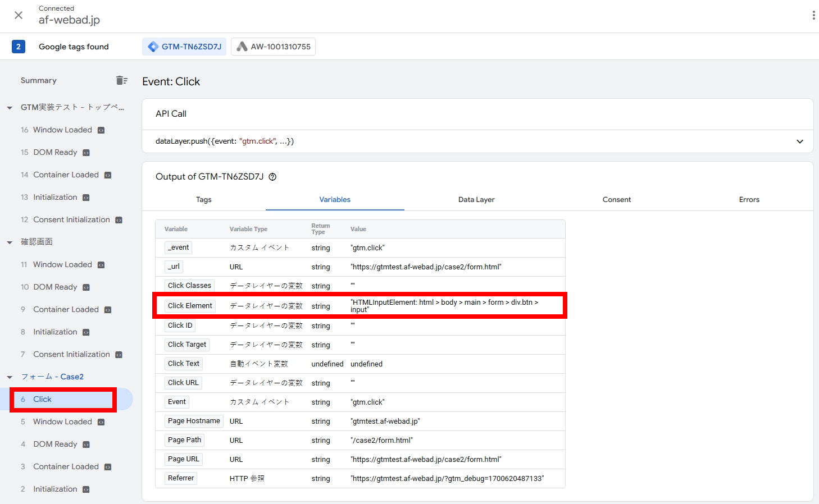The height and width of the screenshot is (504, 819).
Task: Select the GTM-TN6ZSD7J container tag chip
Action: pyautogui.click(x=184, y=47)
